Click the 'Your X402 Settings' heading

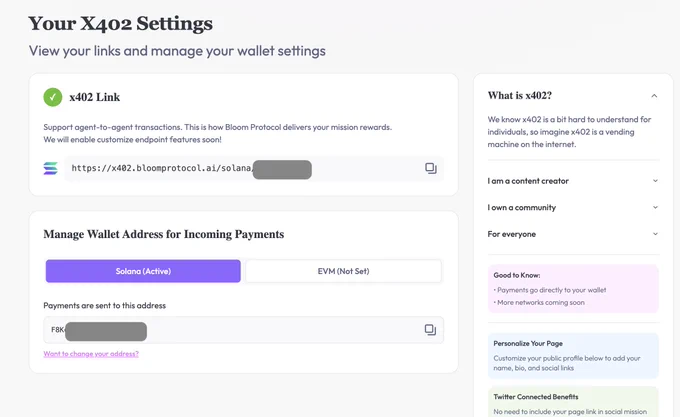pyautogui.click(x=121, y=23)
